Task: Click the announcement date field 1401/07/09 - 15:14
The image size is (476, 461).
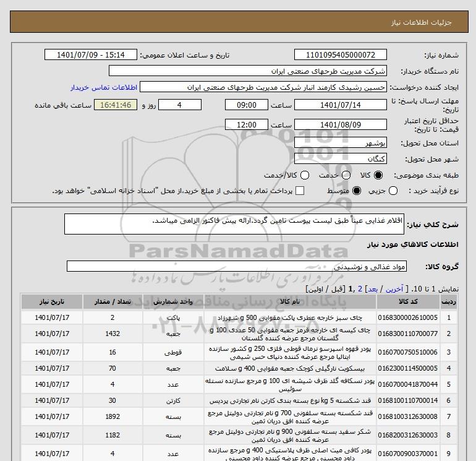Action: point(90,54)
